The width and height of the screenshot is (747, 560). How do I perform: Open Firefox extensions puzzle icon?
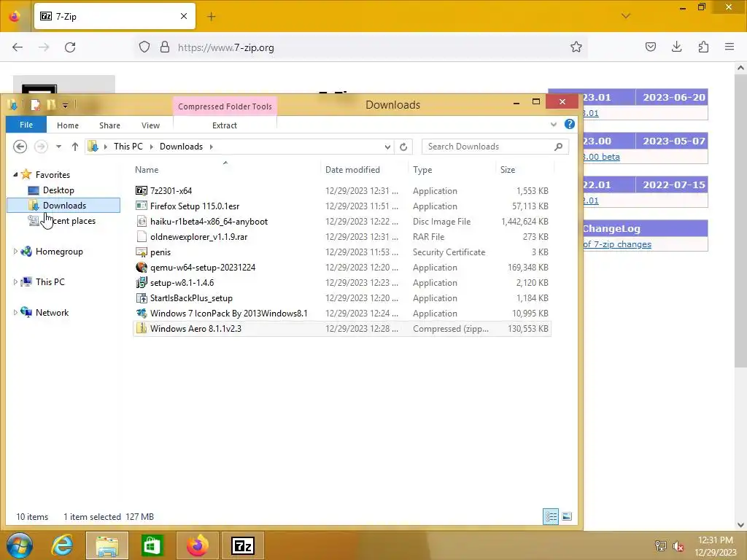(703, 47)
